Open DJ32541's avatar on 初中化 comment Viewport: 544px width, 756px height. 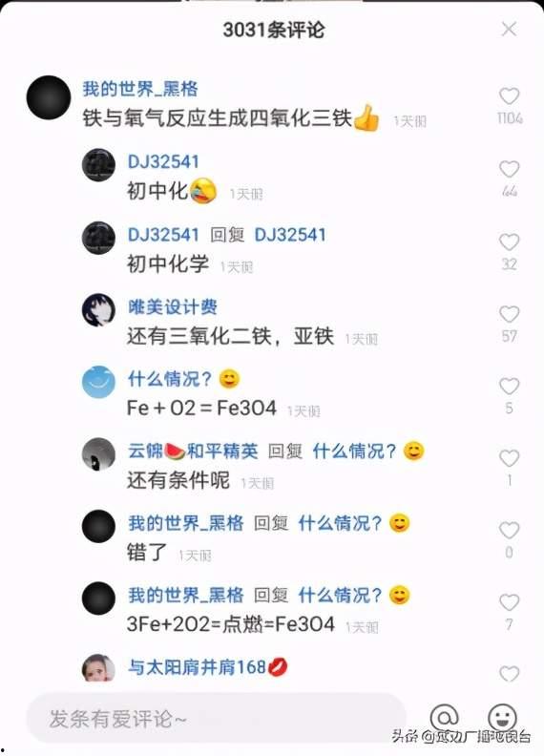98,165
